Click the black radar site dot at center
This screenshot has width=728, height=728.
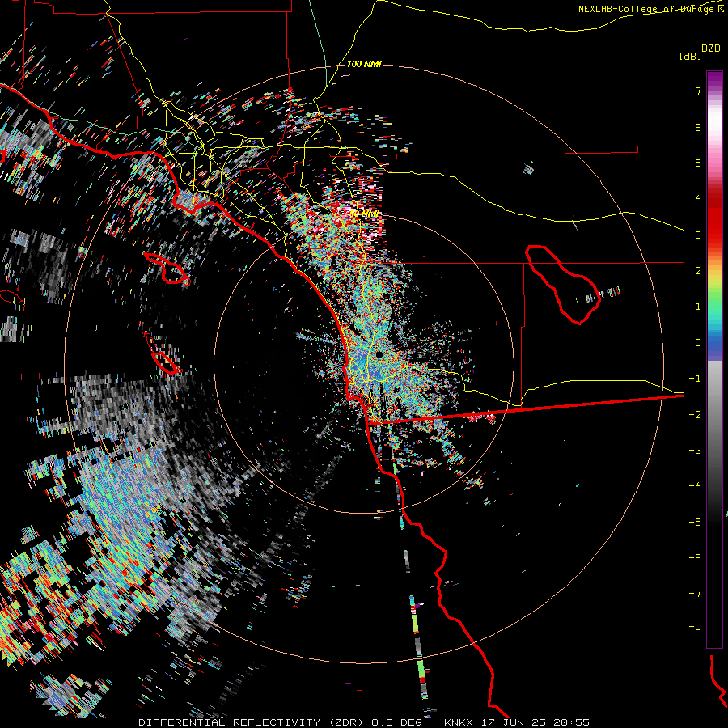(x=379, y=355)
